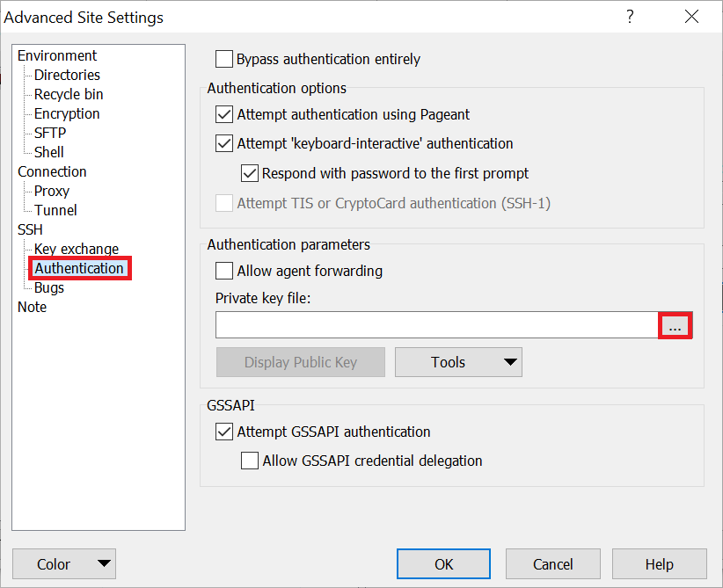Screen dimensions: 723x588
Task: Click the OK button
Action: coord(443,564)
